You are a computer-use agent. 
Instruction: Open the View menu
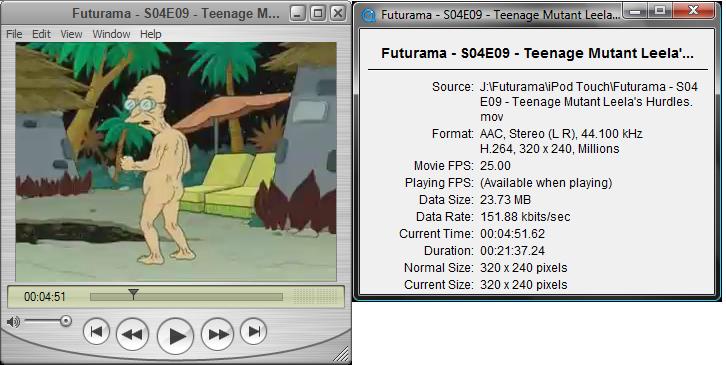pos(71,34)
